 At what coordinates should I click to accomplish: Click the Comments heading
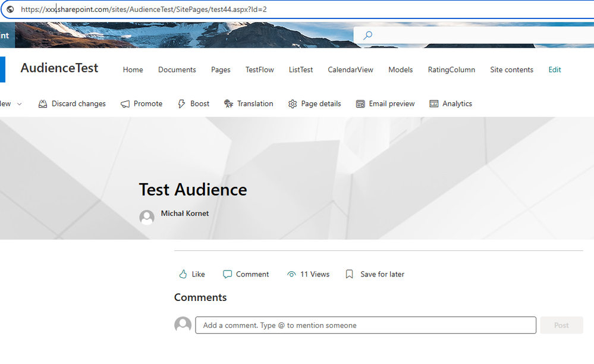point(200,297)
